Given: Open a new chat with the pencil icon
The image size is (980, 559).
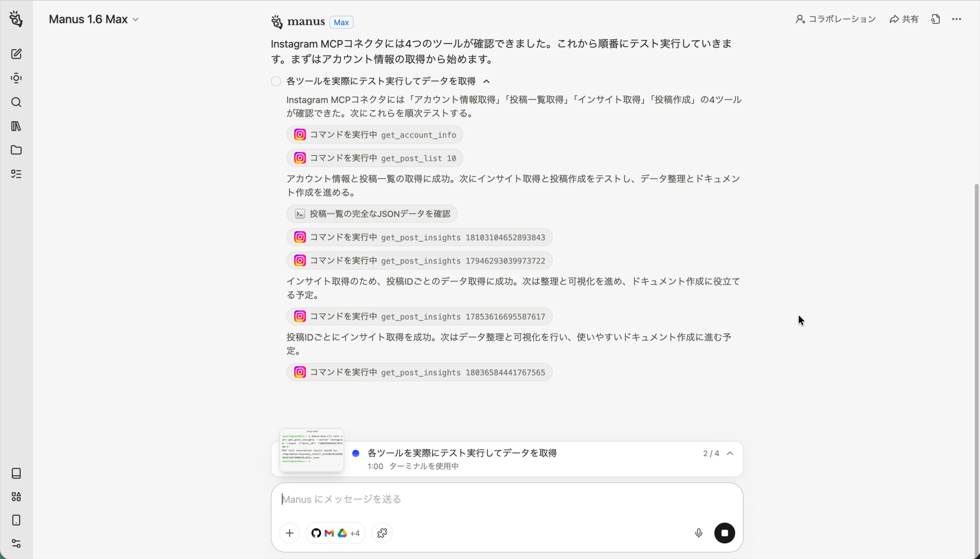Looking at the screenshot, I should coord(16,54).
